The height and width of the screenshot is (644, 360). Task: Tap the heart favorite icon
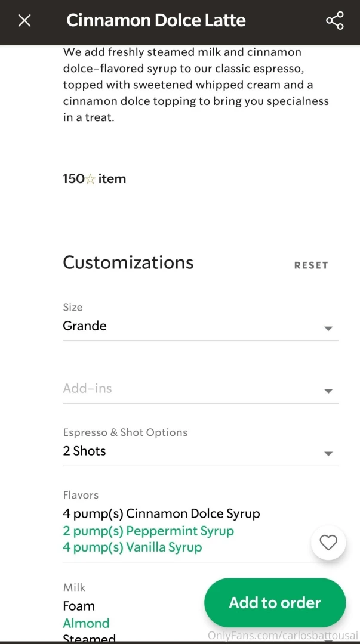point(328,543)
